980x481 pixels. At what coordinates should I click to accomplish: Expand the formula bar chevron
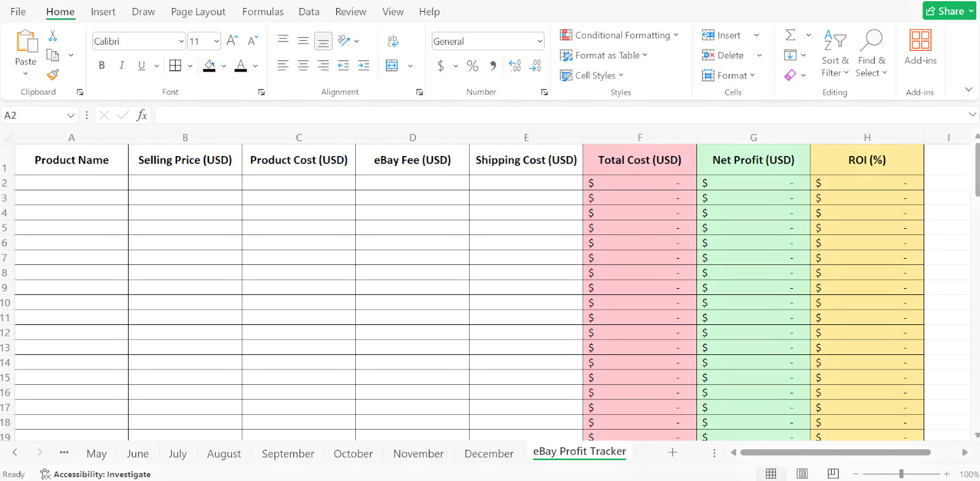point(972,114)
